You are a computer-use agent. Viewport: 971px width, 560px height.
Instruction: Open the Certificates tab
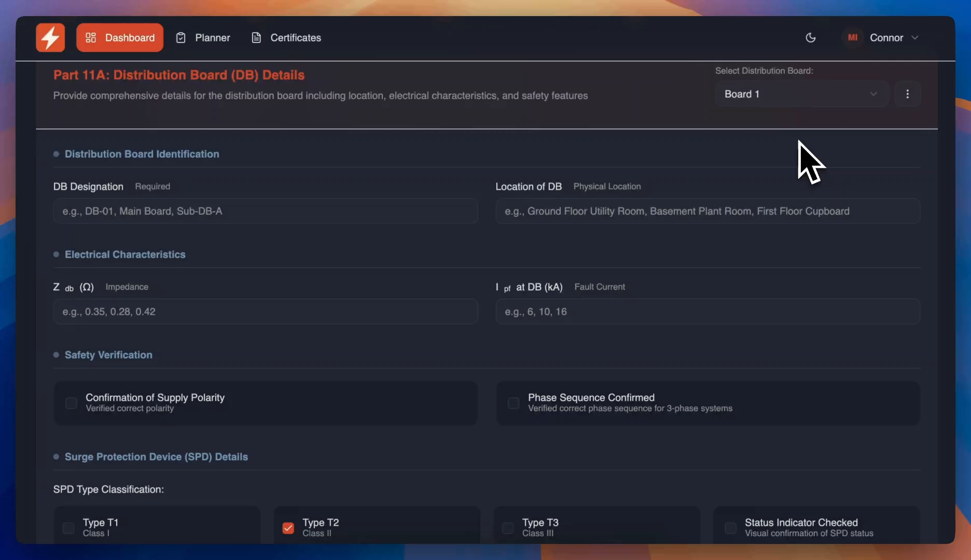tap(286, 37)
